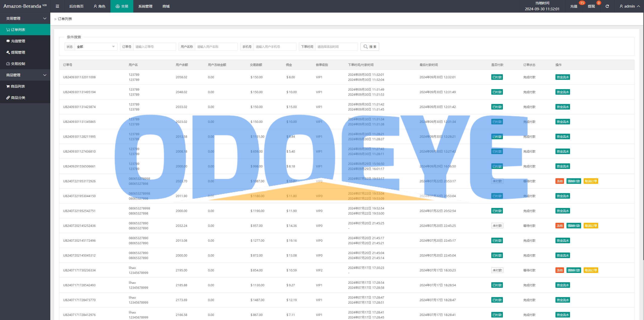Open the 充值 recharge notifications

click(x=574, y=6)
